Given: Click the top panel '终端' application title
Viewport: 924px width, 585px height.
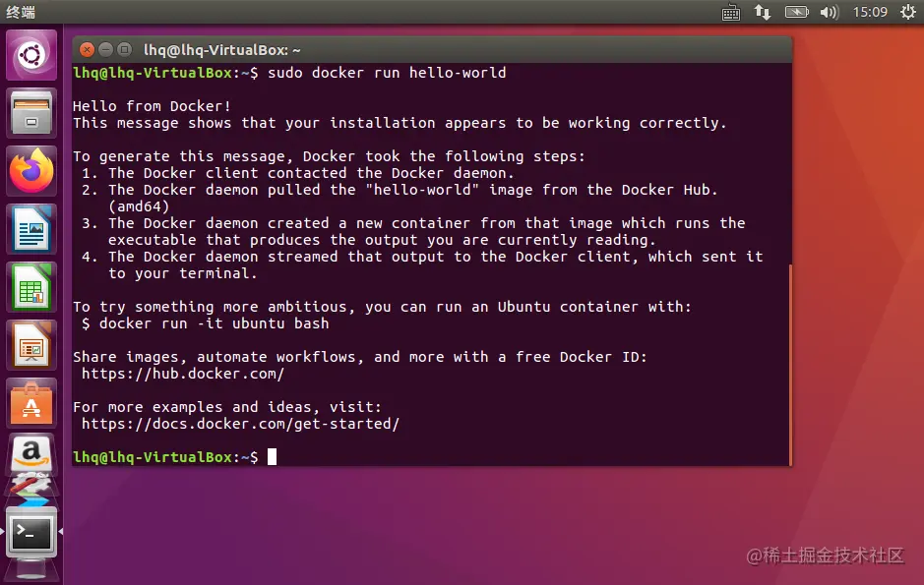Looking at the screenshot, I should (x=22, y=13).
